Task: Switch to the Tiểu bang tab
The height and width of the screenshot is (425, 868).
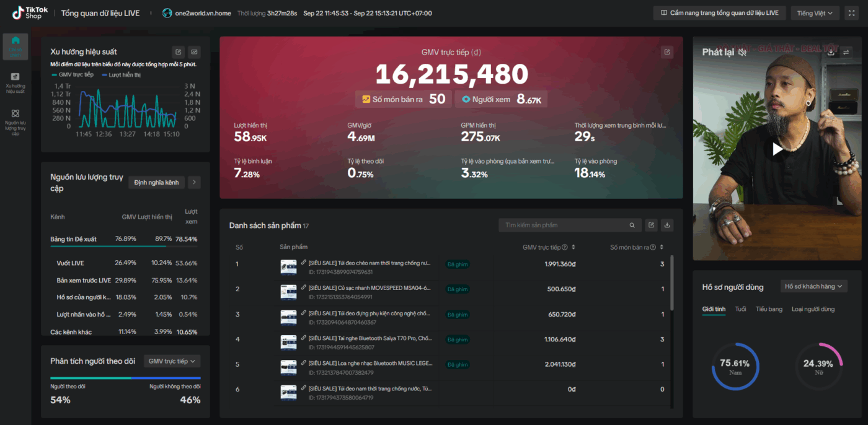Action: click(x=769, y=309)
